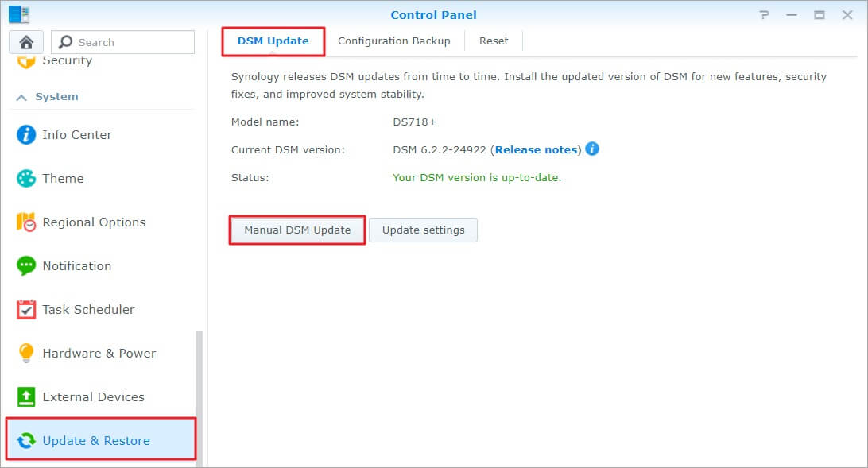Screen dimensions: 868x468
Task: Open Task Scheduler
Action: point(101,309)
